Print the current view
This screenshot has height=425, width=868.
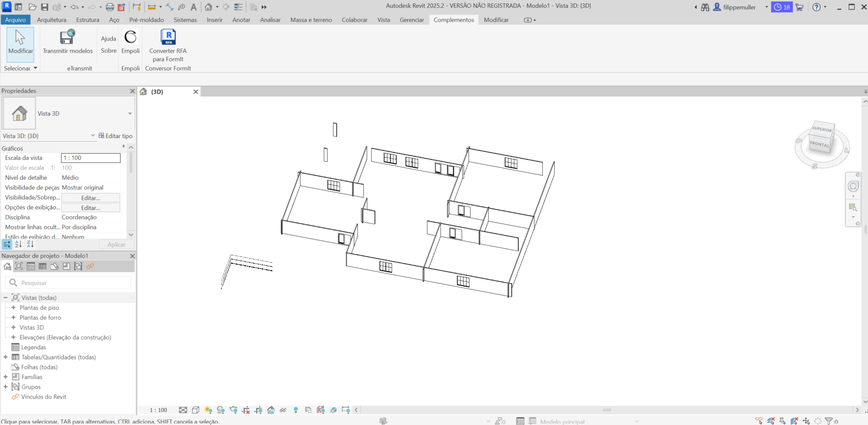(x=110, y=7)
